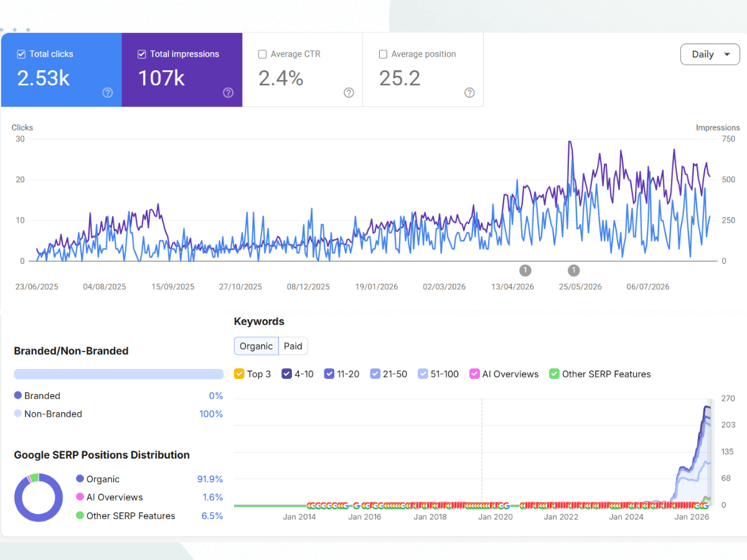The height and width of the screenshot is (560, 747).
Task: Uncheck the Total impressions checkbox
Action: tap(142, 54)
